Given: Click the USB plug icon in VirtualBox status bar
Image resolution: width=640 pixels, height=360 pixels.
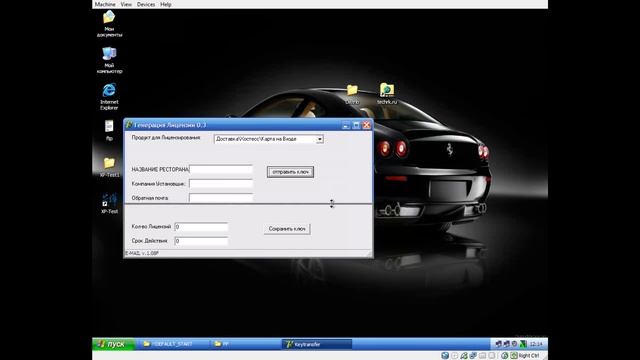Looking at the screenshot, I should point(464,356).
